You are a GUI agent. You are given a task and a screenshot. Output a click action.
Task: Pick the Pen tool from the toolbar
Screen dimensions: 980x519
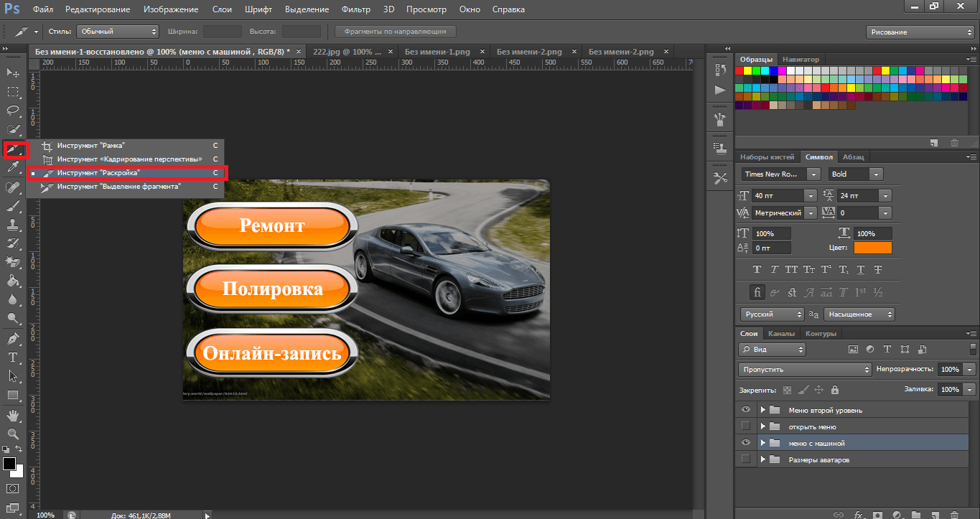point(13,338)
